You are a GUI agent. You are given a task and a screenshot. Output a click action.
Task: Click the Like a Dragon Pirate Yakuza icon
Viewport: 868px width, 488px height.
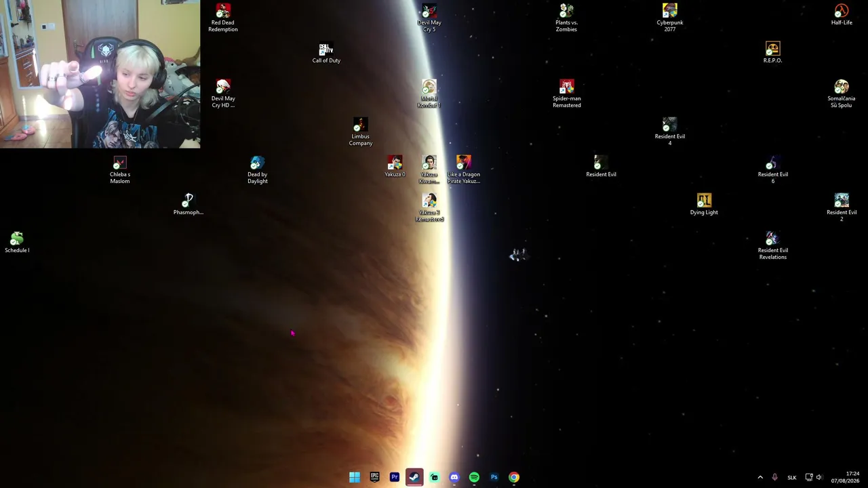click(464, 169)
